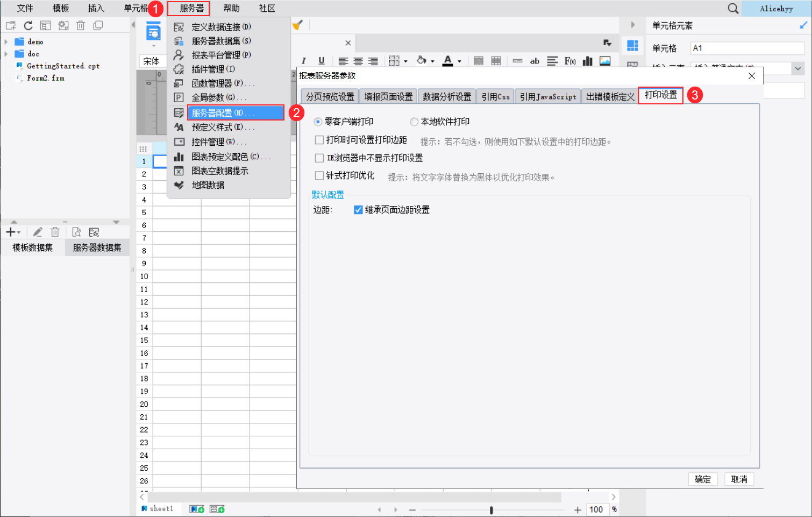Viewport: 812px width, 517px height.
Task: Open border style dropdown arrow
Action: (405, 61)
